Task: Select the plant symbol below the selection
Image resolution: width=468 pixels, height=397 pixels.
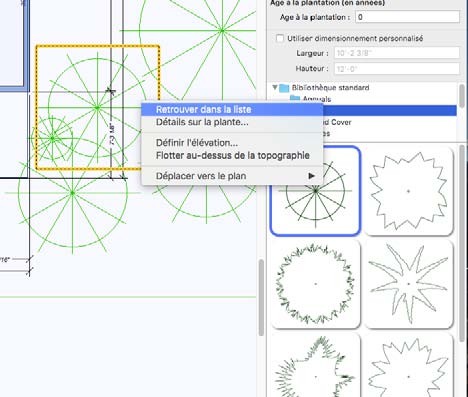Action: click(x=73, y=193)
